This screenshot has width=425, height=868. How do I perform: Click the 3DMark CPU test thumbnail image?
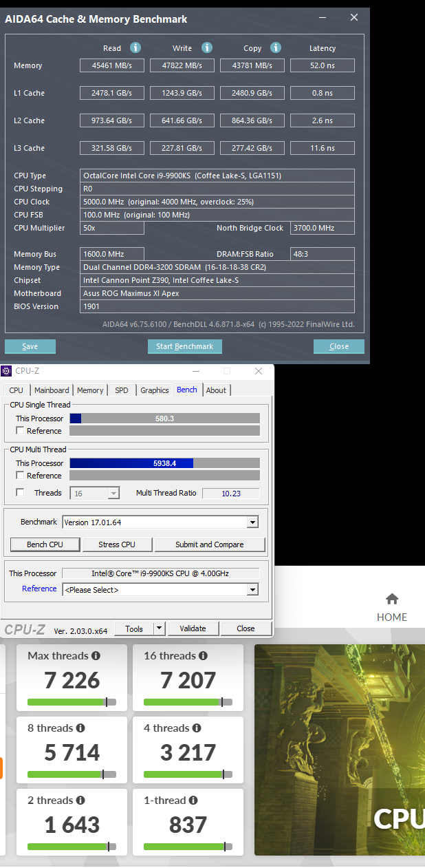tap(340, 750)
